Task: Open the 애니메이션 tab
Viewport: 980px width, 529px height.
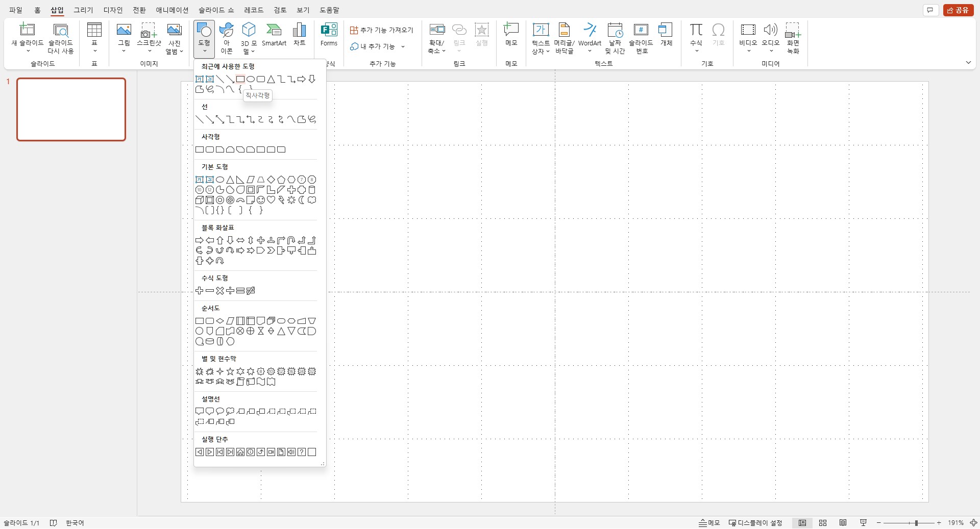Action: [x=172, y=10]
